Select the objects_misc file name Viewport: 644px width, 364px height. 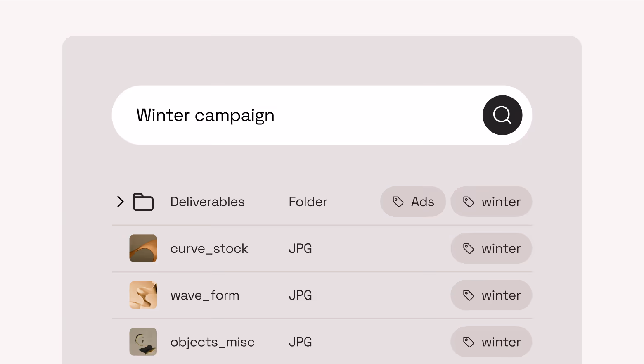[213, 342]
